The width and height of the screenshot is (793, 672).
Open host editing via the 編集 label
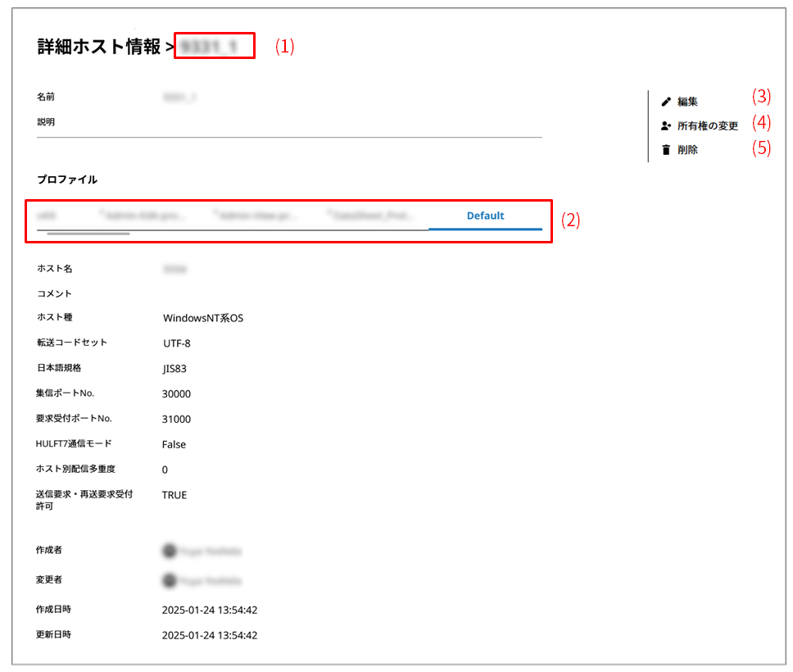coord(687,102)
